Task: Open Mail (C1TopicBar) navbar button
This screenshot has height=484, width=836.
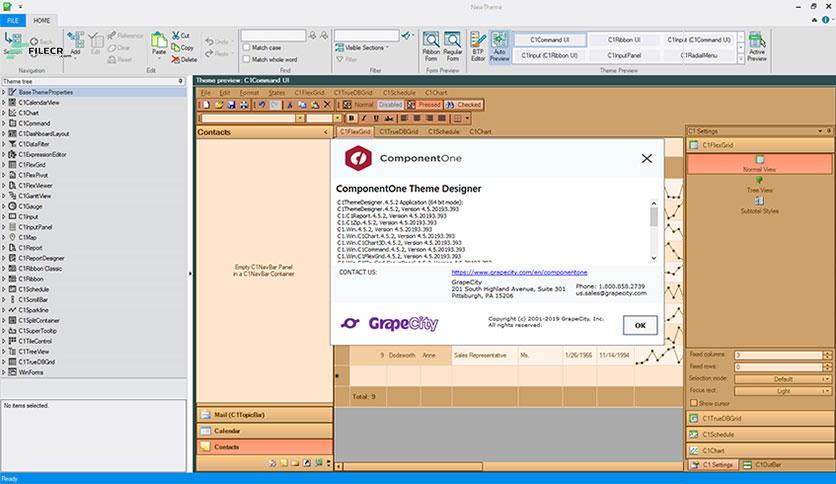Action: (264, 415)
